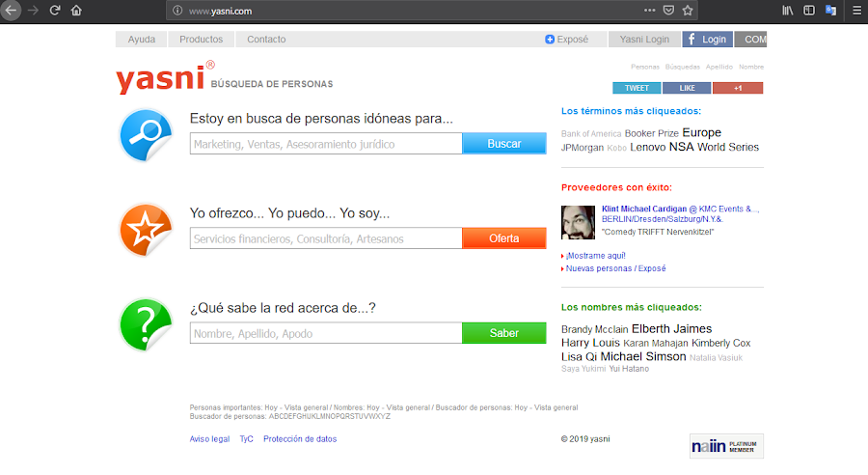
Task: Open the TyC footer link
Action: (x=246, y=439)
